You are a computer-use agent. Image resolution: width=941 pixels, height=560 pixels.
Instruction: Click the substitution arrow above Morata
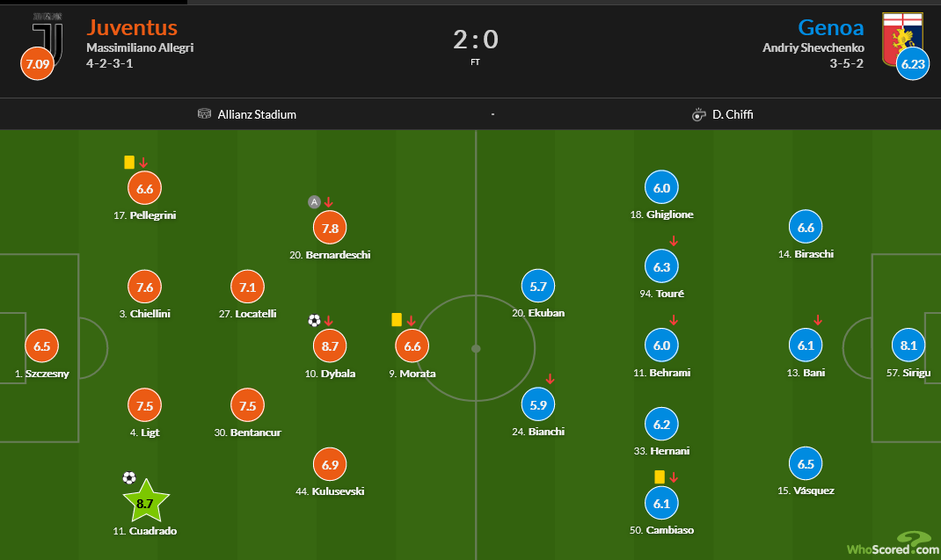click(411, 321)
